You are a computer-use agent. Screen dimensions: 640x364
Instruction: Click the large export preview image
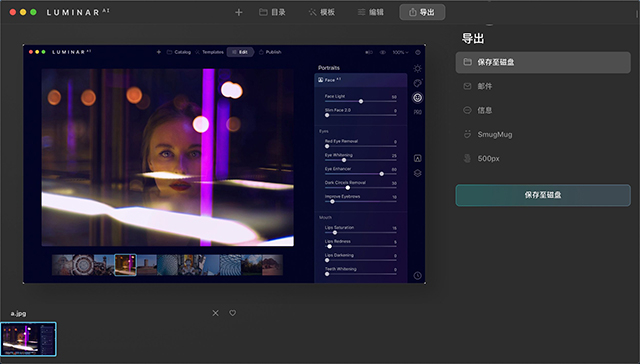point(224,164)
